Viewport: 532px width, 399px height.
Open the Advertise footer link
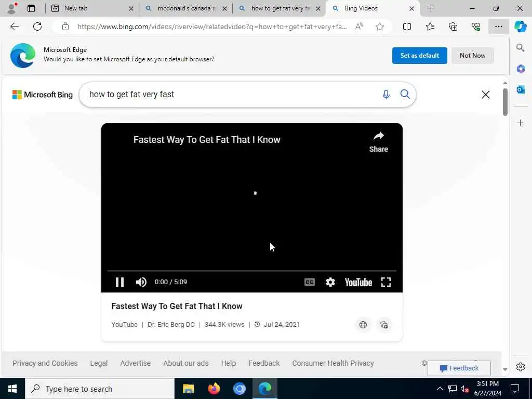click(x=136, y=363)
